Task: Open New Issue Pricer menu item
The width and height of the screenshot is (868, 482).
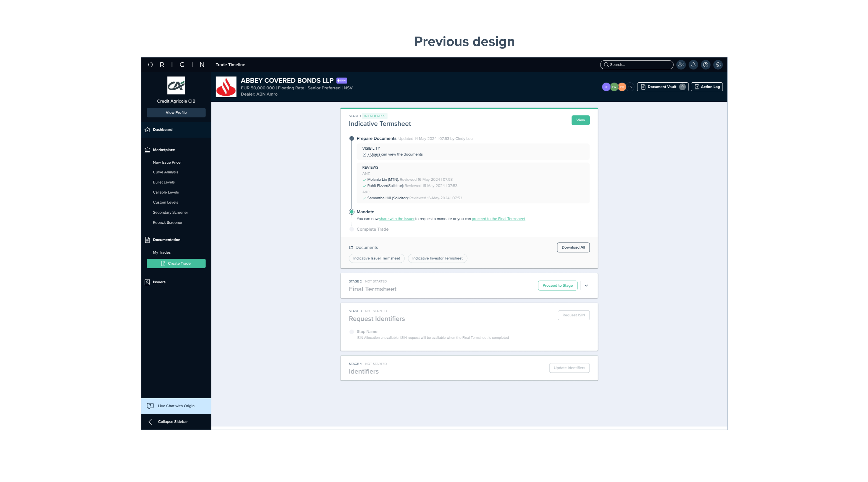Action: (x=167, y=163)
